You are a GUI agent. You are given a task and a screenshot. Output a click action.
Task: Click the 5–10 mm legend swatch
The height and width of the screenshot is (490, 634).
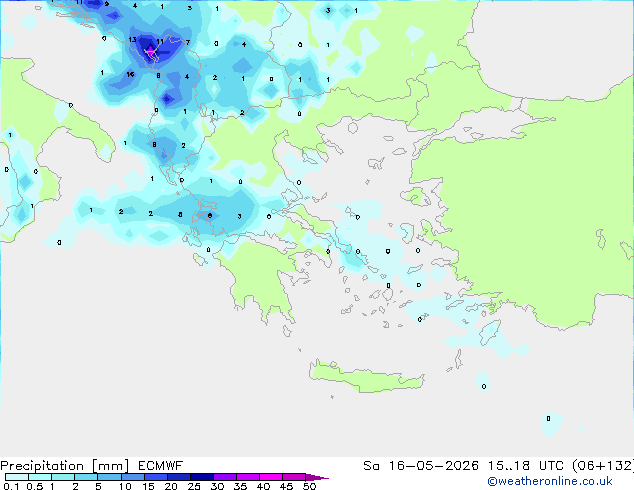[109, 477]
